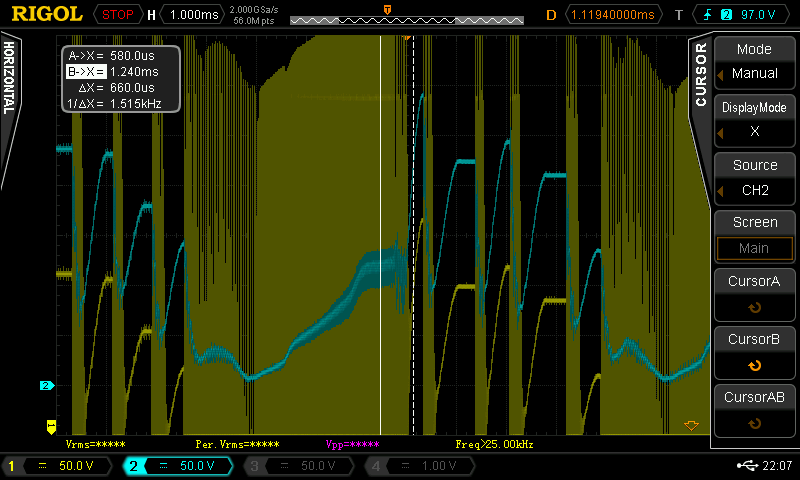800x480 pixels.
Task: Click dashed vertical cursor B line
Action: 413,235
